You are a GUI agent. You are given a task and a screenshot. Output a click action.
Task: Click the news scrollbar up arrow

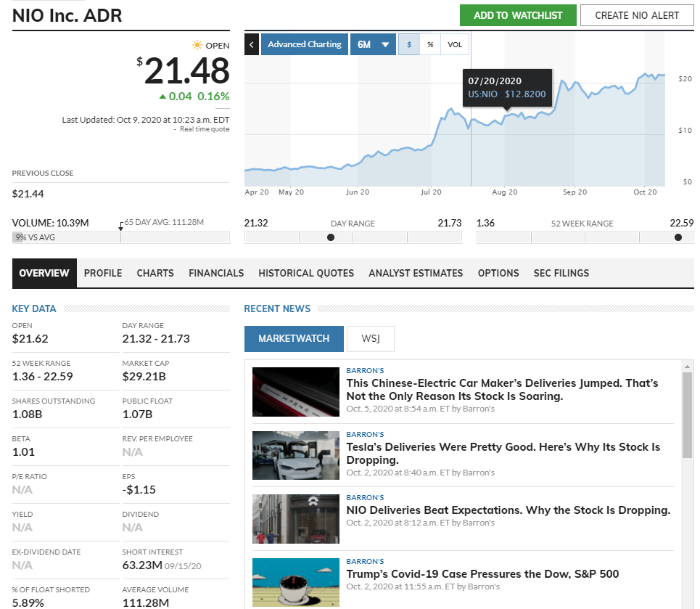687,367
